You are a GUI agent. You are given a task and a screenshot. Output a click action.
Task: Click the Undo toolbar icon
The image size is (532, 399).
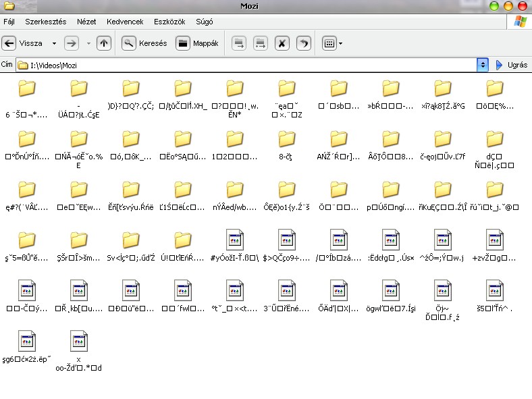[x=304, y=43]
